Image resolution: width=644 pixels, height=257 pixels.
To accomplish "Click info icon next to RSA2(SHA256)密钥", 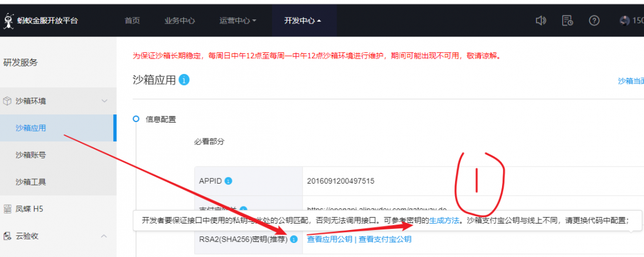I will tap(294, 239).
